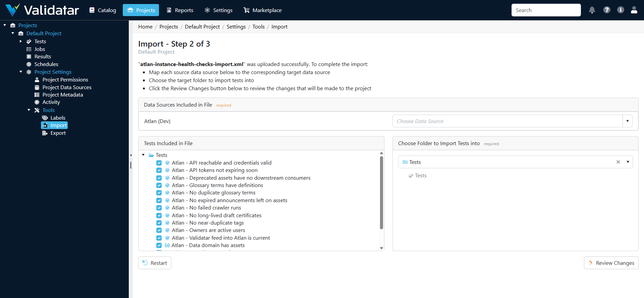Image resolution: width=644 pixels, height=298 pixels.
Task: Click the Jobs list icon in sidebar
Action: pos(29,49)
